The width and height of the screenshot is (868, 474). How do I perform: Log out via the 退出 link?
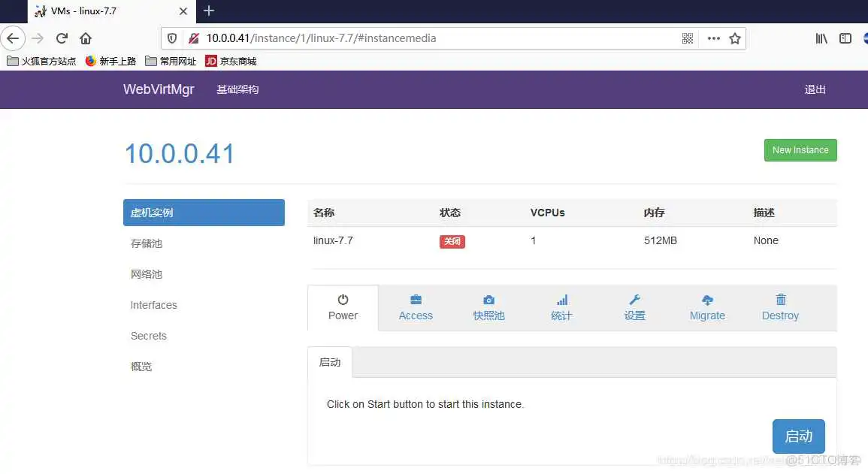[x=815, y=89]
